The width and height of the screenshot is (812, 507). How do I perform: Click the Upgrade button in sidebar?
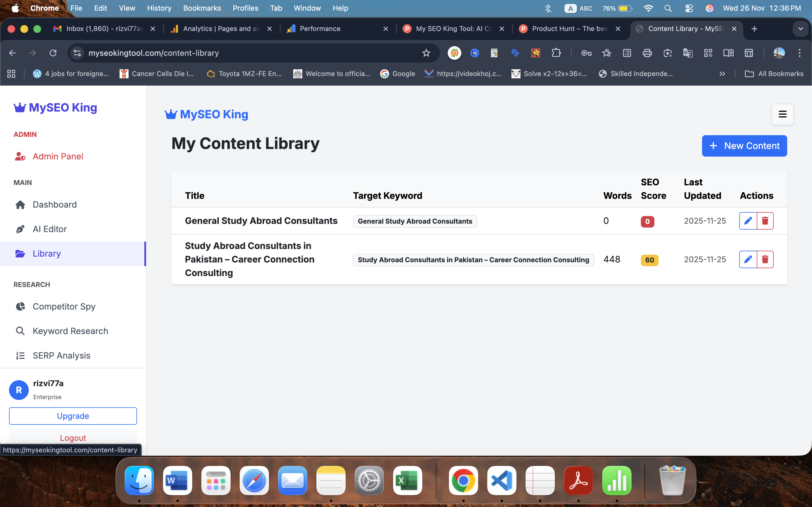[x=73, y=416]
